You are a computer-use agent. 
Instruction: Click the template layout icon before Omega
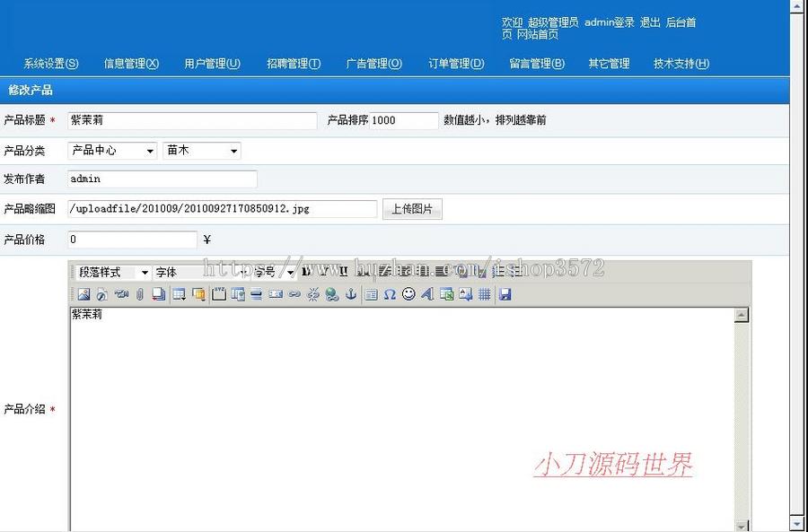[x=371, y=294]
